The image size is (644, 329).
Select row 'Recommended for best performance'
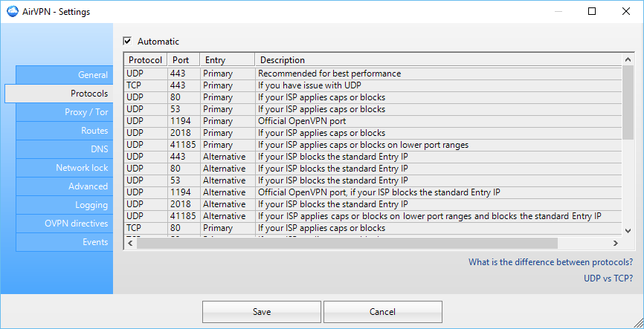click(x=373, y=74)
